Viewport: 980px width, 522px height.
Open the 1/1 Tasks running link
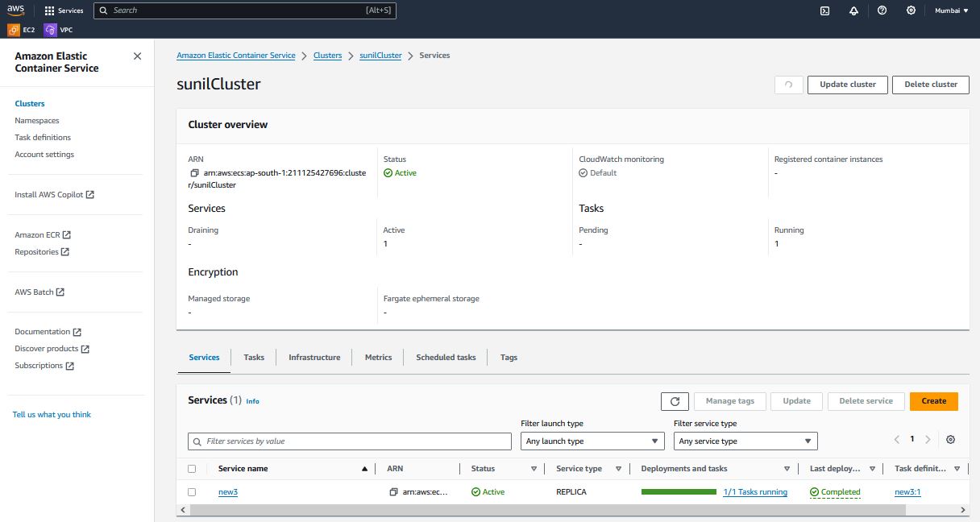755,492
